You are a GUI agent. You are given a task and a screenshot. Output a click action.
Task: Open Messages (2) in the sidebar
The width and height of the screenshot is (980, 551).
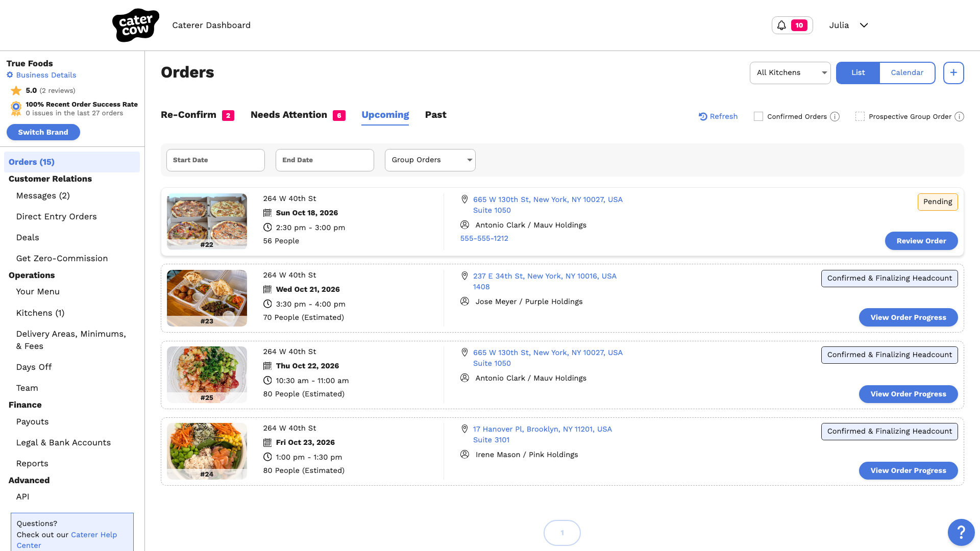pyautogui.click(x=43, y=196)
